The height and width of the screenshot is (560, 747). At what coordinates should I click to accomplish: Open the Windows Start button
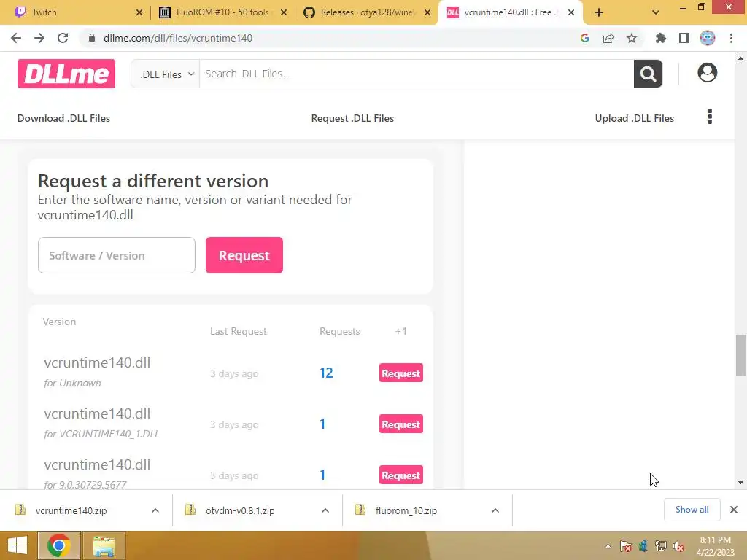[18, 545]
